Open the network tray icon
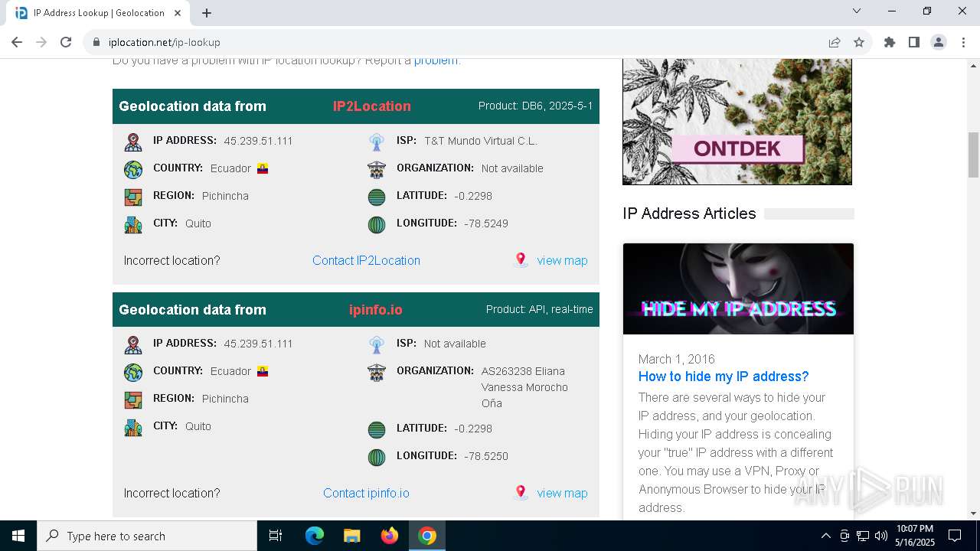 862,536
